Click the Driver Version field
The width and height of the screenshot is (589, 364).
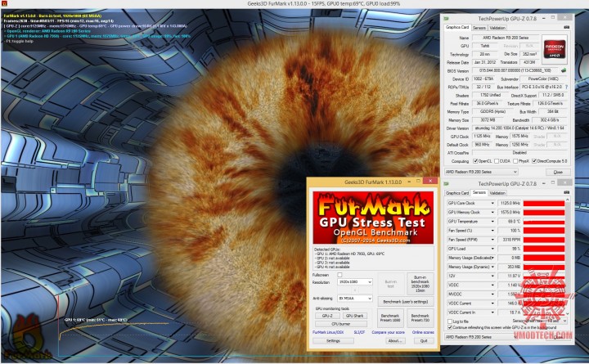(x=519, y=128)
